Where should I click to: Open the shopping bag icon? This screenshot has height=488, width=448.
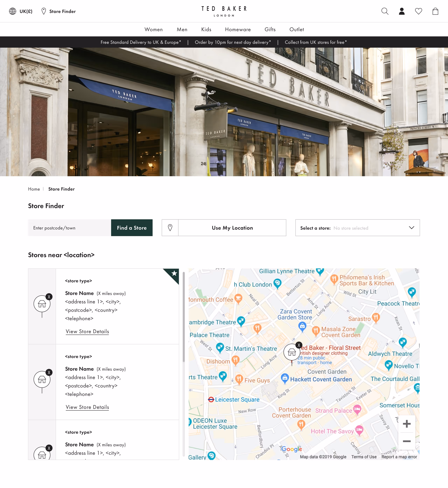coord(435,11)
